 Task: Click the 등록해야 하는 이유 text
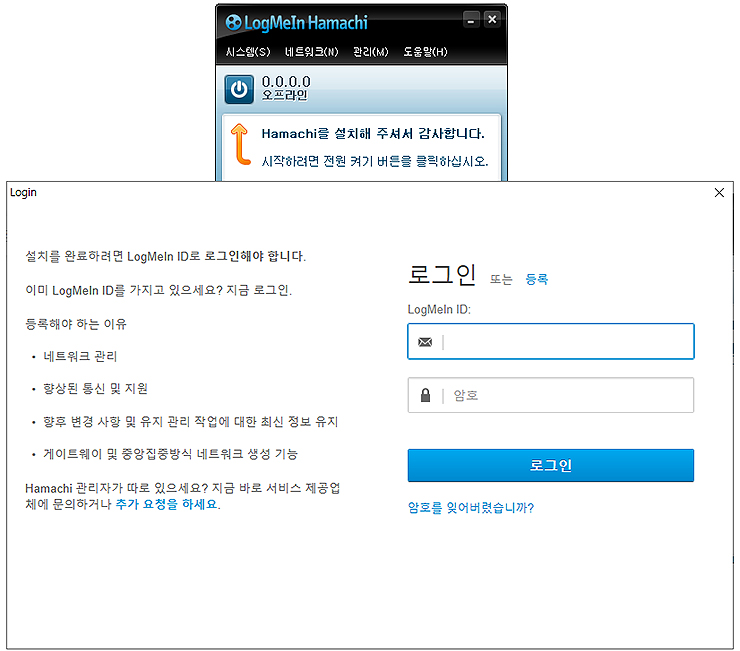[x=76, y=324]
